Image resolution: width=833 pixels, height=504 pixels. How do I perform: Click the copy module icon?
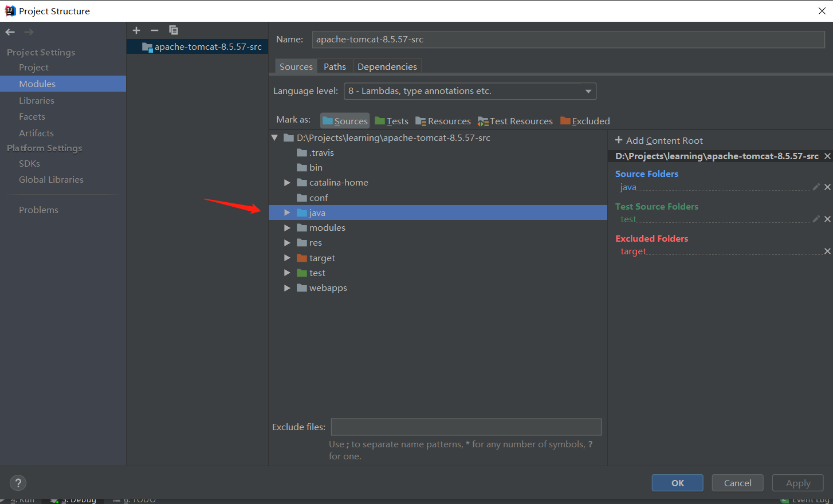coord(174,30)
